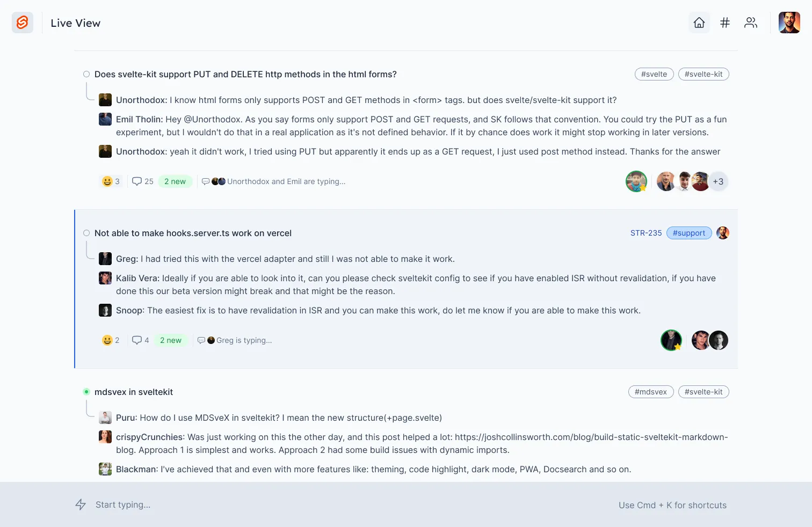Open the members icon in the top bar

(750, 23)
